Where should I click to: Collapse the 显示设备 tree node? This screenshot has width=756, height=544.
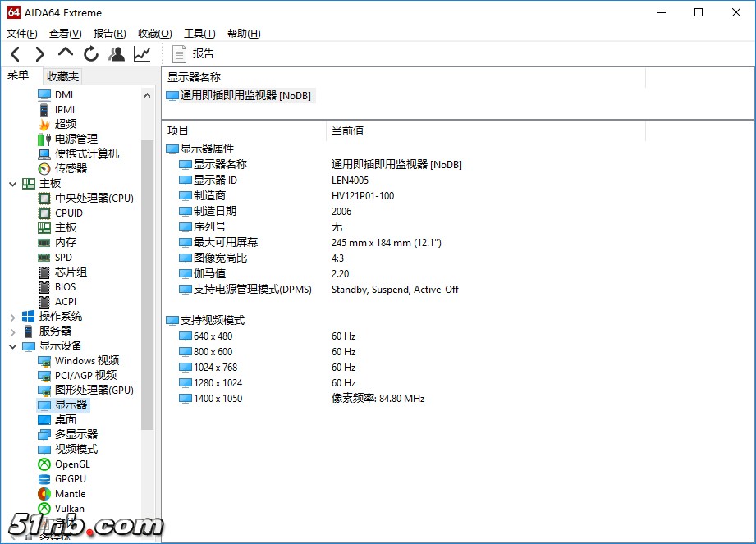click(12, 346)
